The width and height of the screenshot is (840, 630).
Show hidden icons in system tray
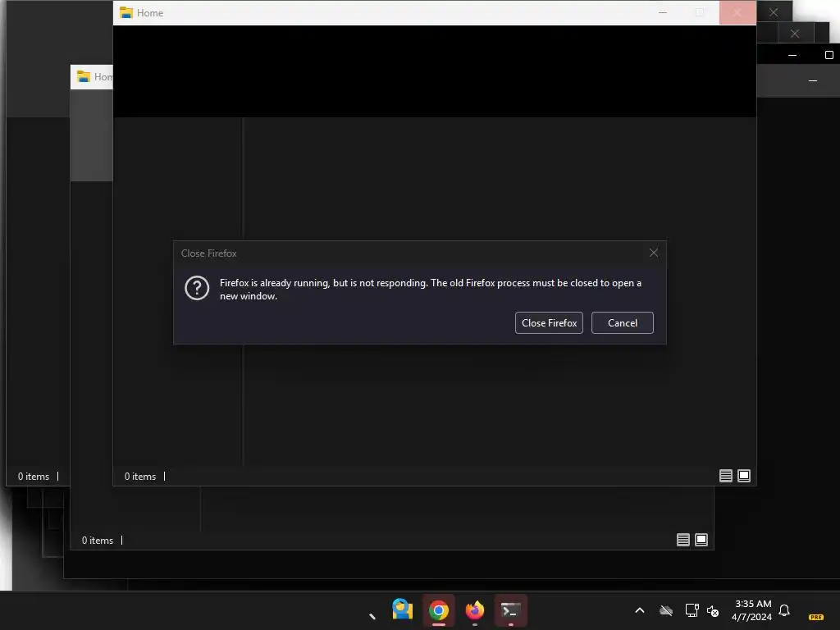(x=640, y=610)
